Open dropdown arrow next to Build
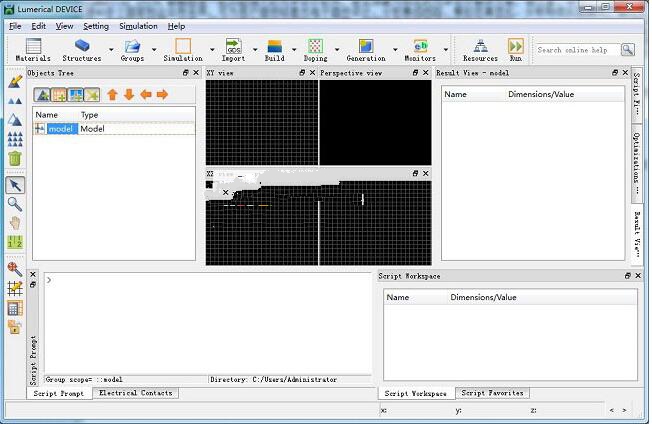Viewport: 652px width, 424px height. point(294,50)
